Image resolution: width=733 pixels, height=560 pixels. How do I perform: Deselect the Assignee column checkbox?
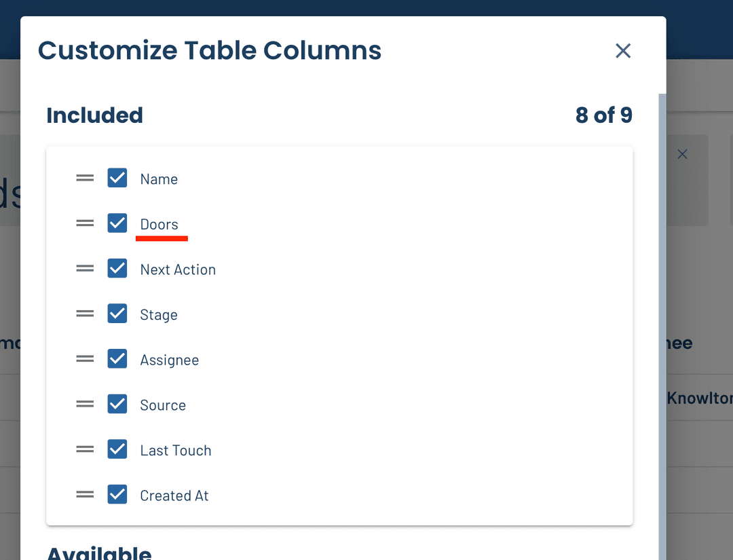pyautogui.click(x=117, y=359)
